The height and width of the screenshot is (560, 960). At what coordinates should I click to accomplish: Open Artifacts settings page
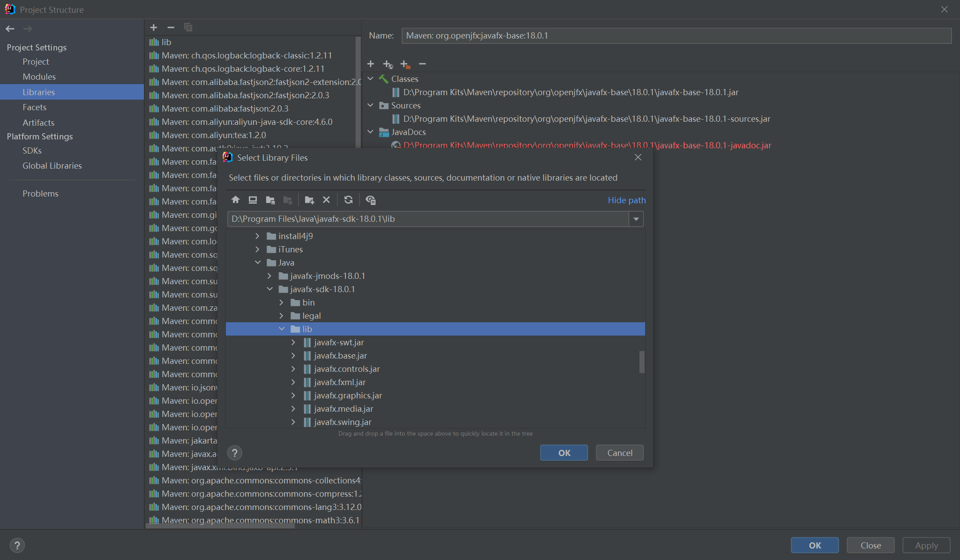(39, 123)
